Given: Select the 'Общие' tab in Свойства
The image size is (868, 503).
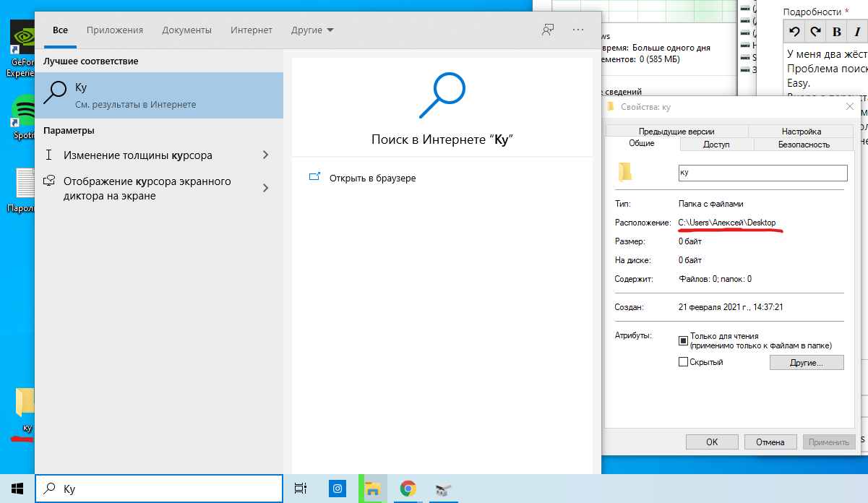Looking at the screenshot, I should tap(642, 143).
